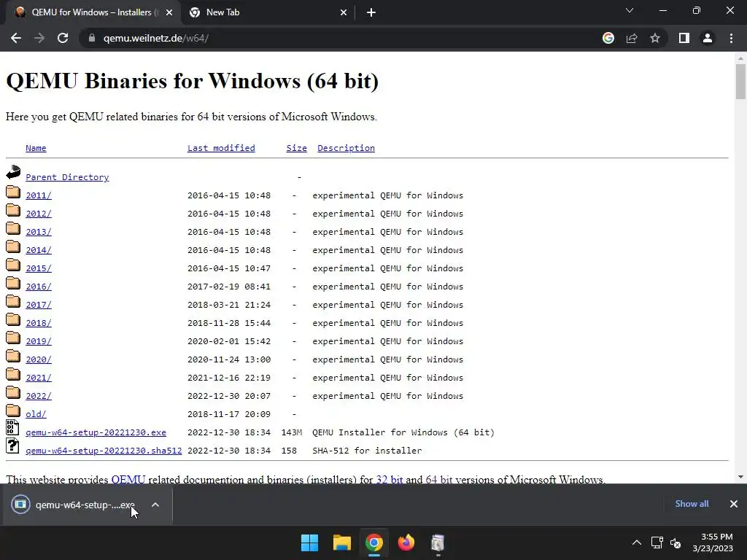747x560 pixels.
Task: Share this page icon
Action: 632,38
